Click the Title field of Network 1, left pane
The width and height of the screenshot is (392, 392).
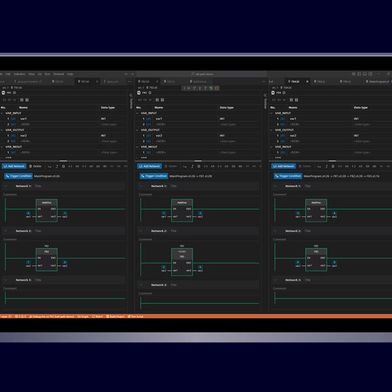[39, 186]
